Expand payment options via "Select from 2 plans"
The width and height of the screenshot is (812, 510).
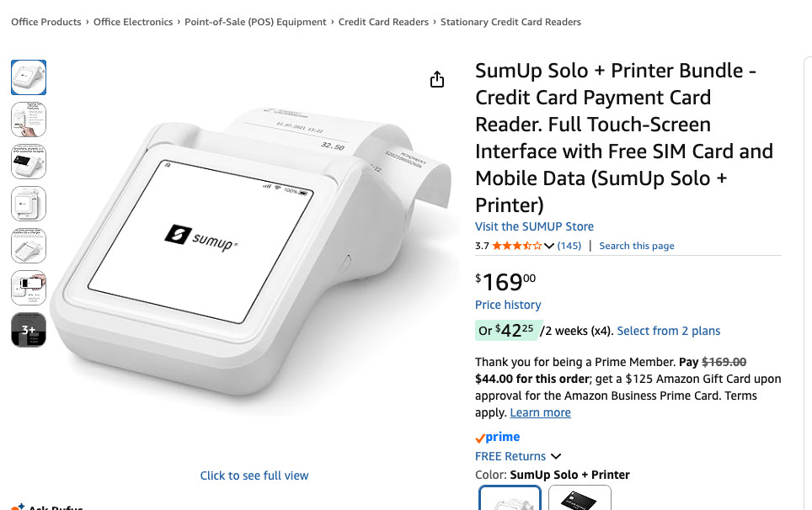coord(669,331)
